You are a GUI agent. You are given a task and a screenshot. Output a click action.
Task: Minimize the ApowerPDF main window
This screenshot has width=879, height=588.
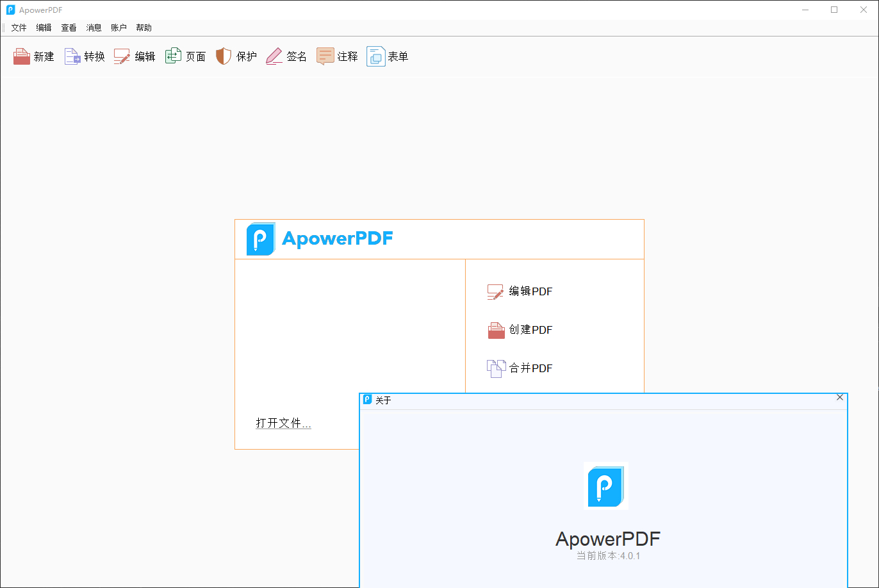click(x=805, y=10)
